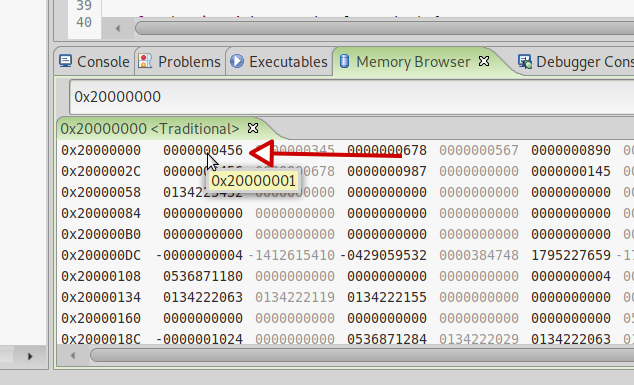The height and width of the screenshot is (385, 634).
Task: Select address row 0x200000B0
Action: pyautogui.click(x=101, y=235)
